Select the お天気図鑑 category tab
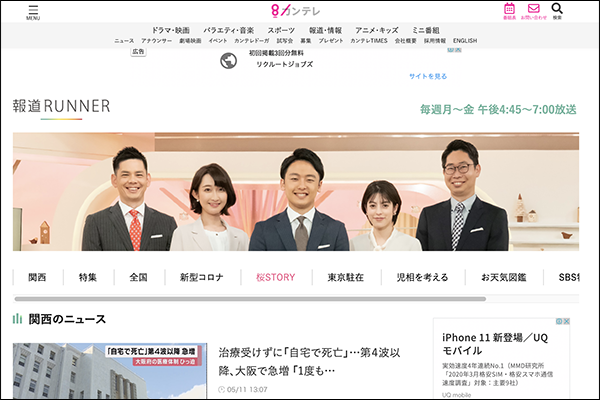600x400 pixels. [x=504, y=277]
